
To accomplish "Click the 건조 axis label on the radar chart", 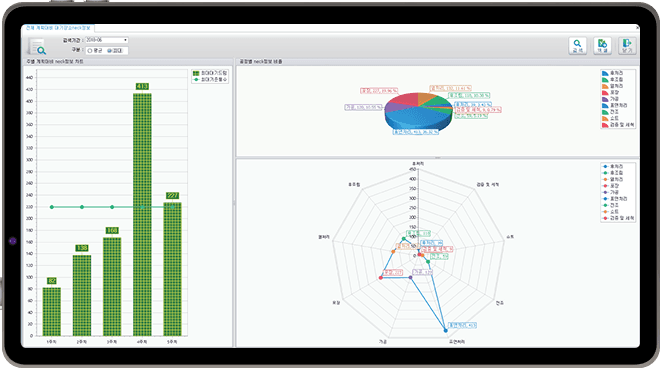I will coord(500,303).
